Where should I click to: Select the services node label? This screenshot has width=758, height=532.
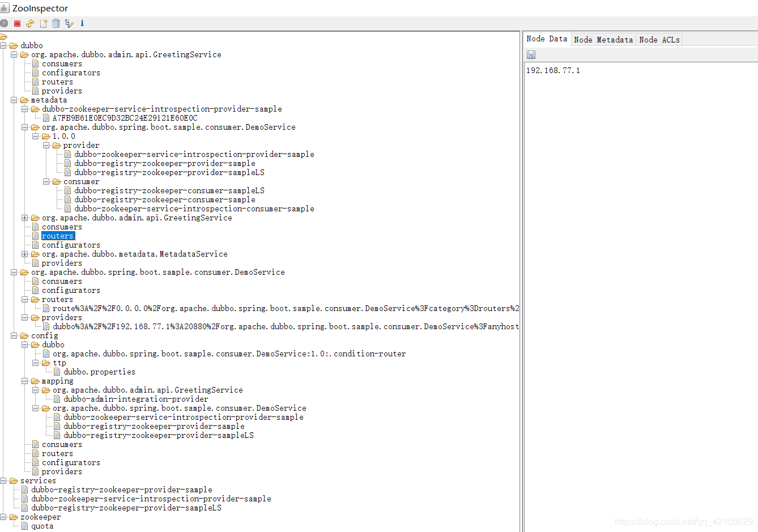click(39, 480)
